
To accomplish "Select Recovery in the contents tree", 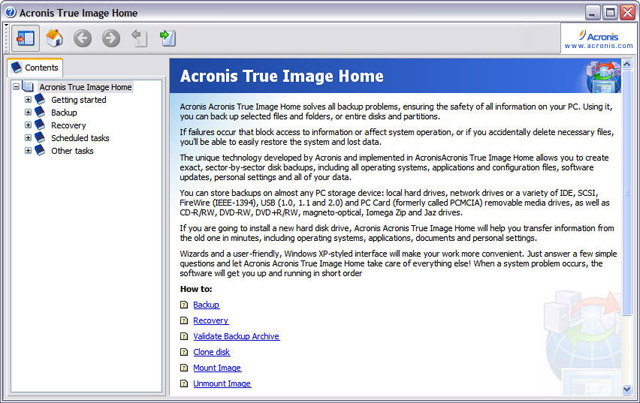I will pyautogui.click(x=69, y=125).
